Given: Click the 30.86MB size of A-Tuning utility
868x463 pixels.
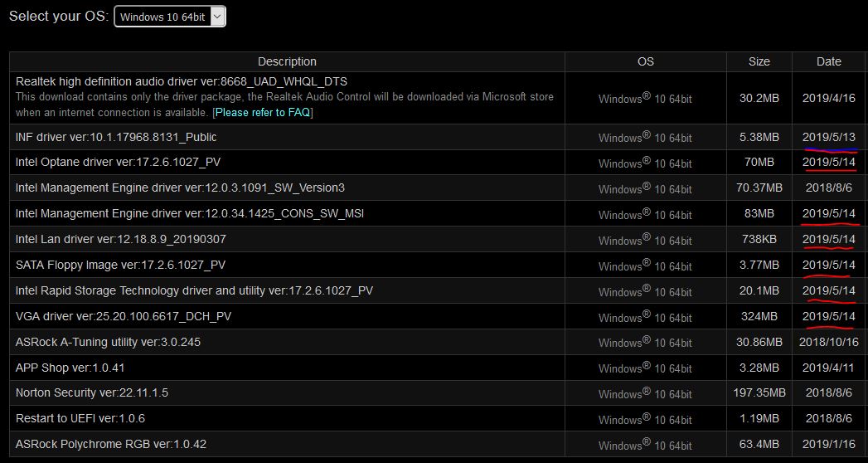Looking at the screenshot, I should pyautogui.click(x=759, y=342).
